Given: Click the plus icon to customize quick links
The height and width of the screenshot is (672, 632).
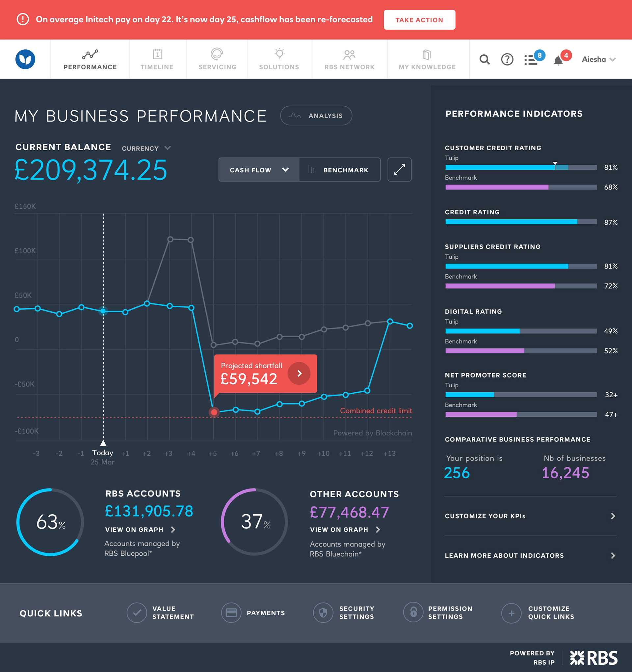Looking at the screenshot, I should click(x=512, y=613).
